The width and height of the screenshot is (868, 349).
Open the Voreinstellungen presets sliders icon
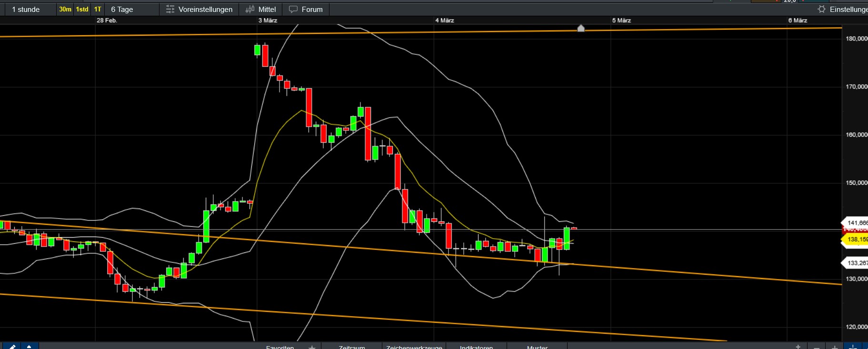[x=170, y=10]
